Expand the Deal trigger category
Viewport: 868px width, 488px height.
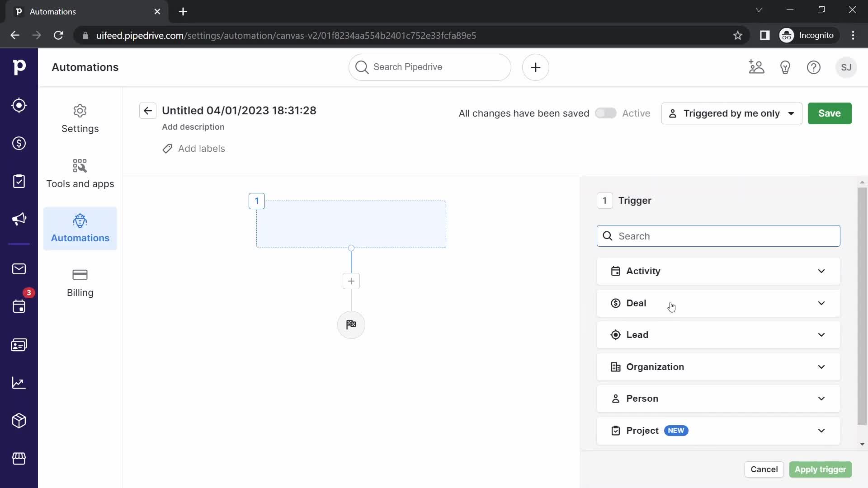pyautogui.click(x=719, y=303)
